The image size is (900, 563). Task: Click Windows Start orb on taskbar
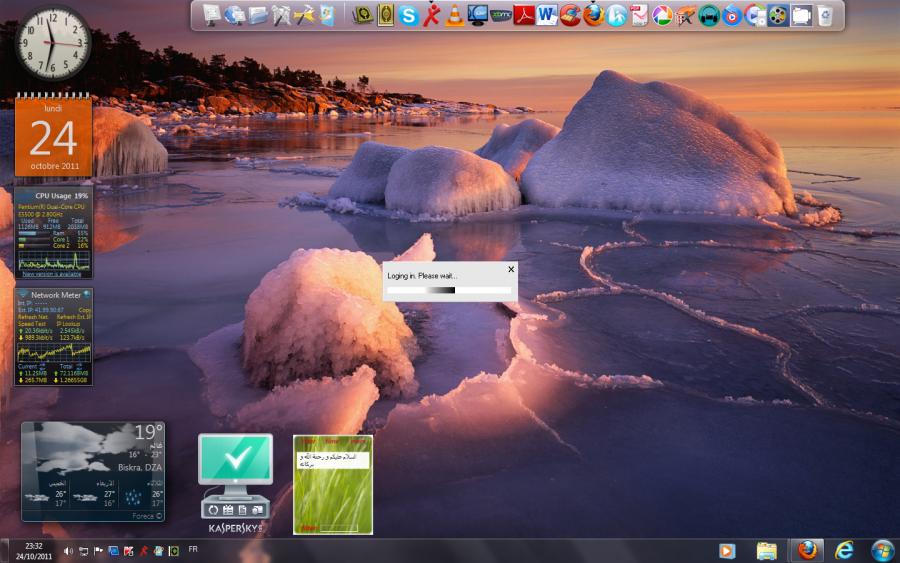point(882,550)
